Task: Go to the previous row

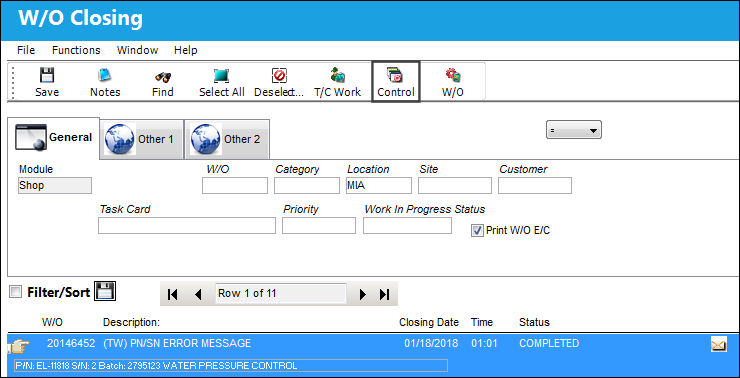Action: (198, 294)
